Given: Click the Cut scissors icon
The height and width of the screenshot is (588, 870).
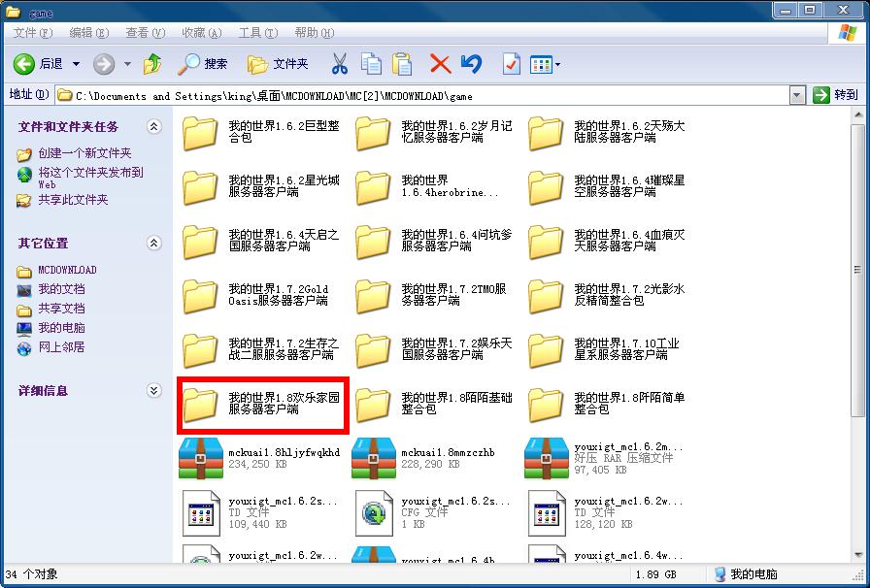Looking at the screenshot, I should 339,64.
